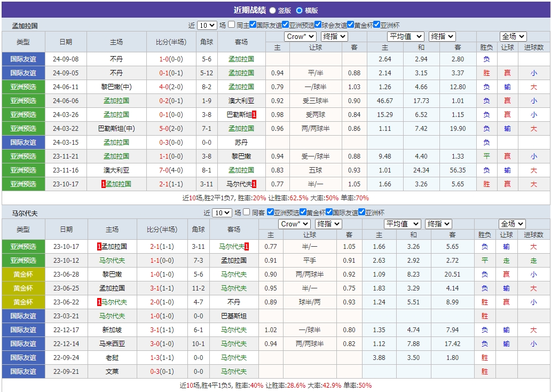This screenshot has width=551, height=392.
Task: Open the 终指 dropdown next to Crow* in the Maldives table
Action: (x=328, y=224)
